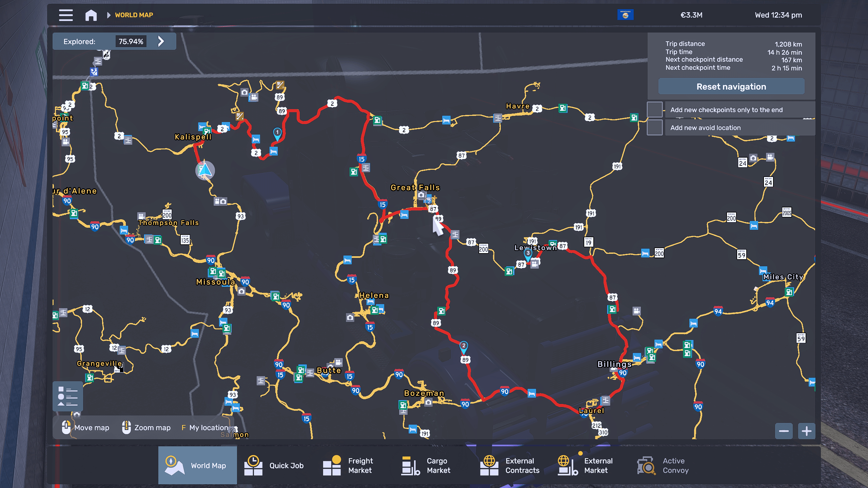Zoom in the map with plus
The height and width of the screenshot is (488, 868).
(806, 431)
